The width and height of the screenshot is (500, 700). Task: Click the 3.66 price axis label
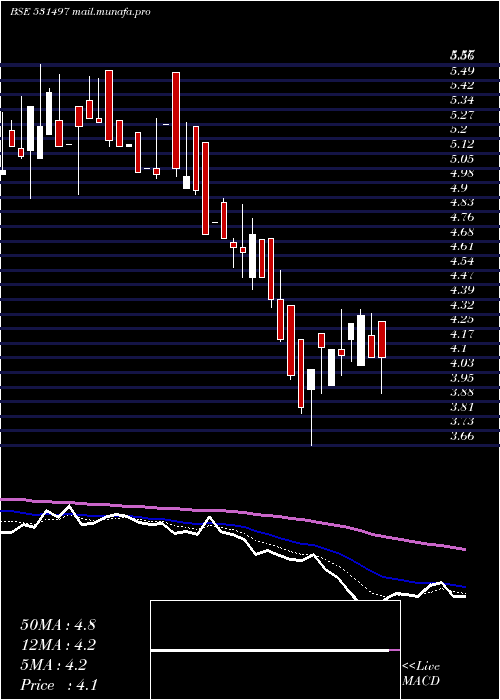click(x=462, y=436)
